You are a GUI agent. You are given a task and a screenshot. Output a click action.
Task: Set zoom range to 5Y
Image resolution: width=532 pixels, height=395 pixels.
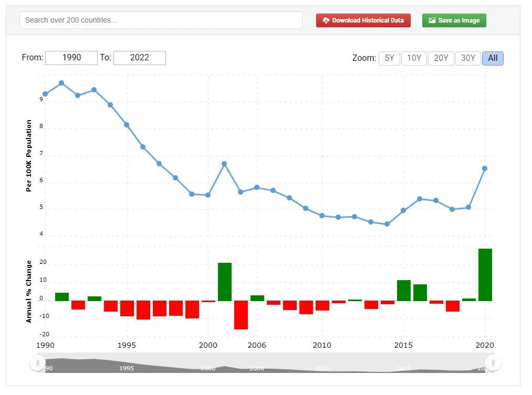coord(389,58)
